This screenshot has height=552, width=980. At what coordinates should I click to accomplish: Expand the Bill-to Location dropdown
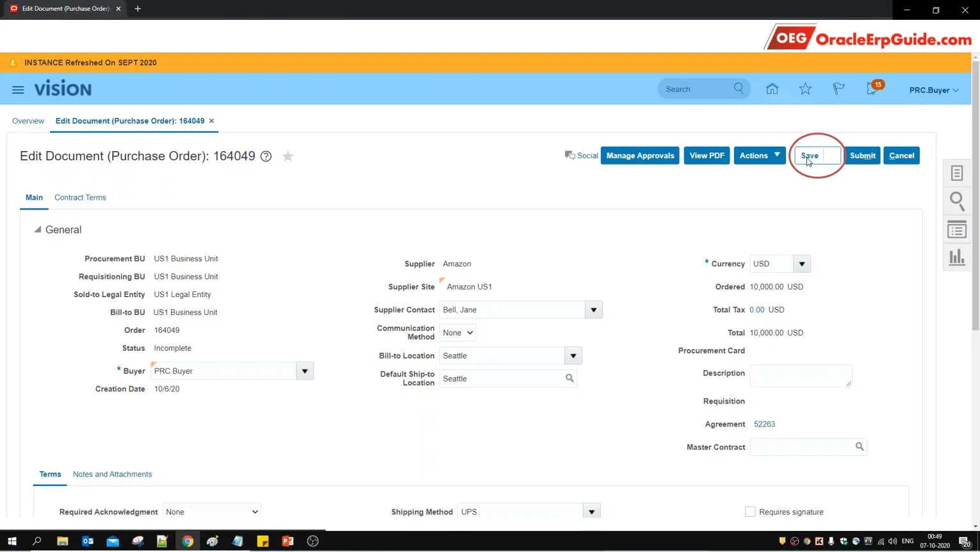point(573,355)
